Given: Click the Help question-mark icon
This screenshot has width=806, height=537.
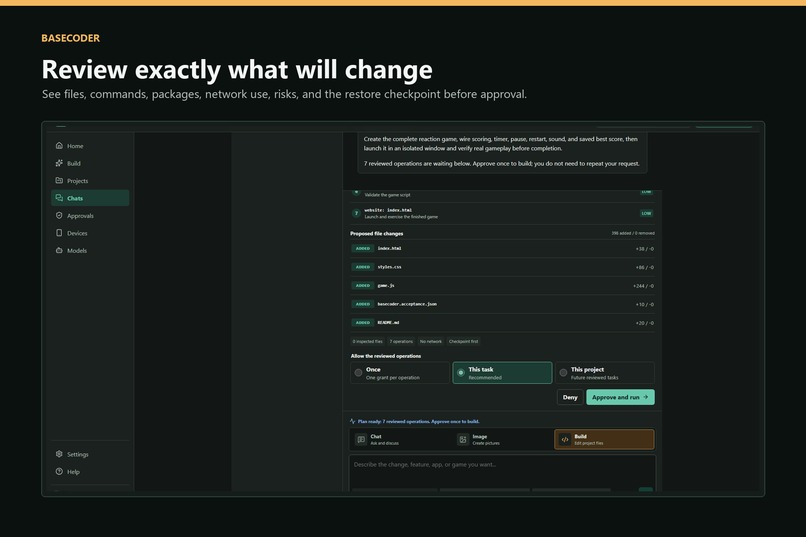Looking at the screenshot, I should [x=59, y=471].
